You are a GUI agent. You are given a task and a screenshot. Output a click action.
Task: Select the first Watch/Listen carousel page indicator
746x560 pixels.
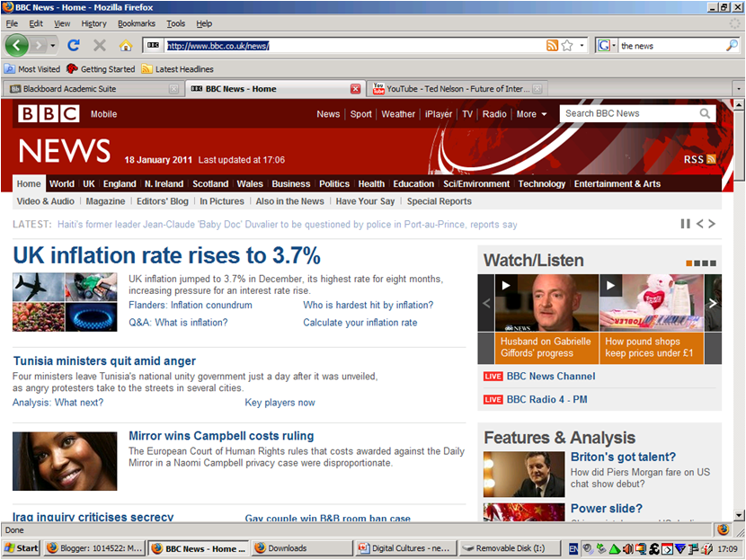(688, 263)
